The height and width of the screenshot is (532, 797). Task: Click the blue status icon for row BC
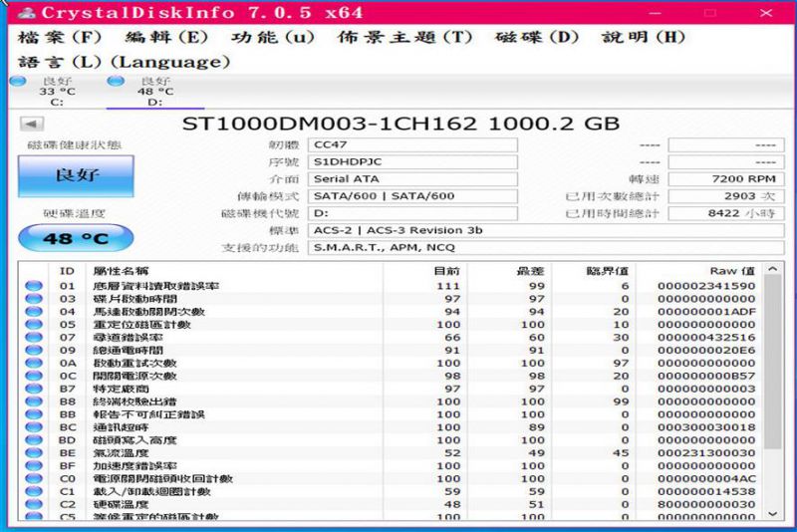coord(34,427)
